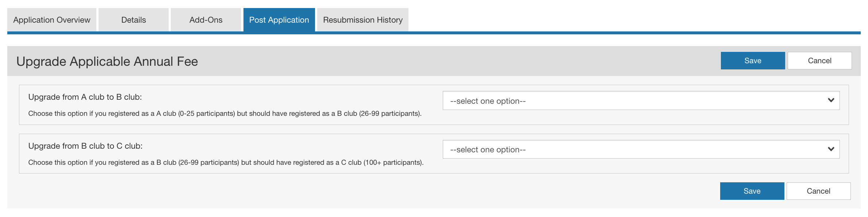Open the B club to C club dropdown
This screenshot has width=868, height=217.
coord(641,149)
